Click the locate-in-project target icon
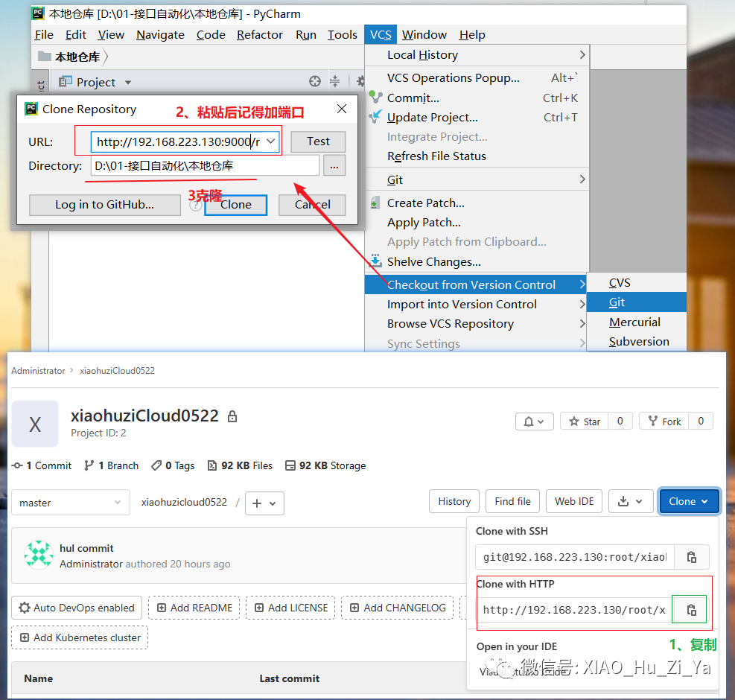 click(x=315, y=82)
